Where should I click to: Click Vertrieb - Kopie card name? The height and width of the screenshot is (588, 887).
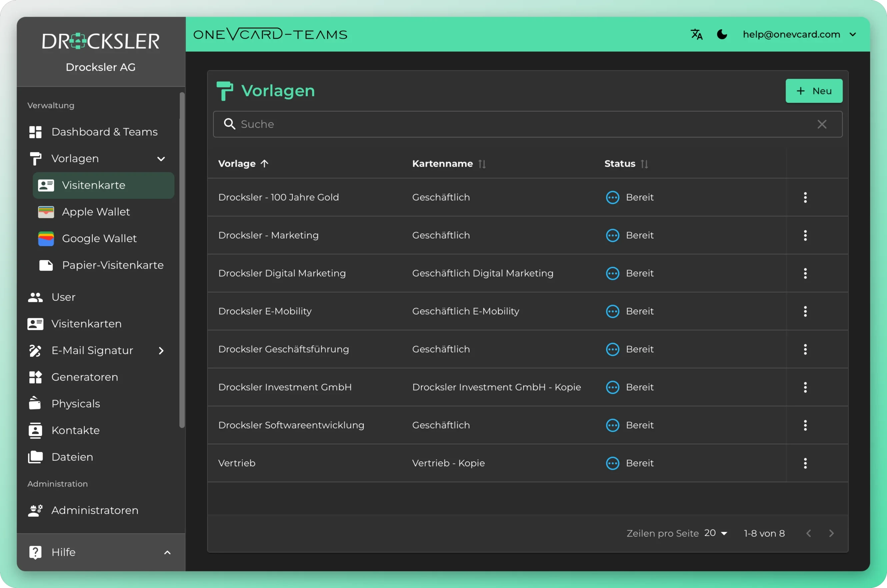(448, 463)
